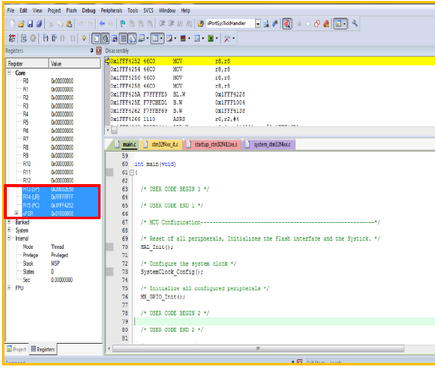Open the search box dropdown arrow

click(258, 24)
